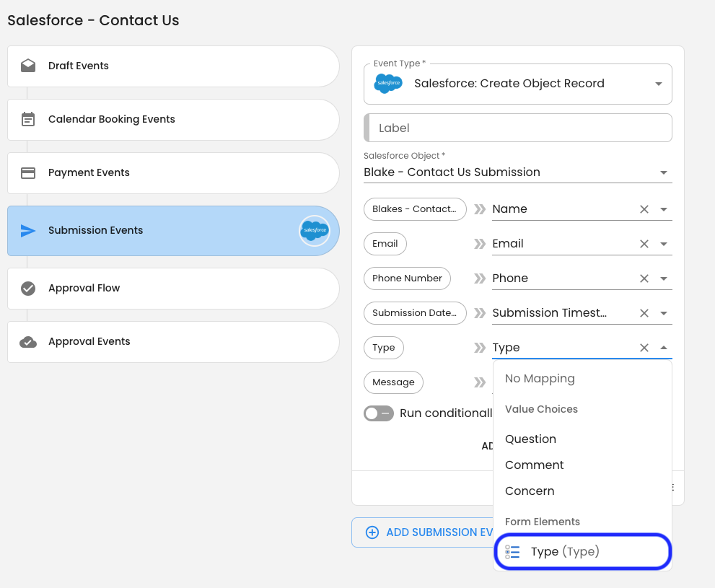Click the Label input field
Screen dimensions: 715x588
[x=518, y=128]
